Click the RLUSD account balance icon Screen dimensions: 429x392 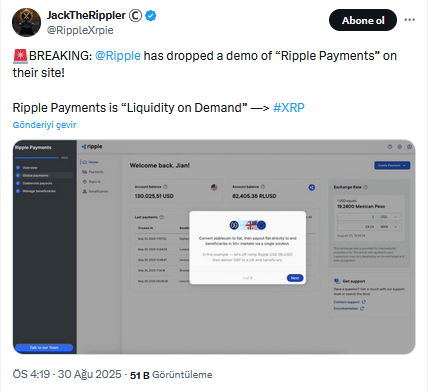[x=311, y=188]
